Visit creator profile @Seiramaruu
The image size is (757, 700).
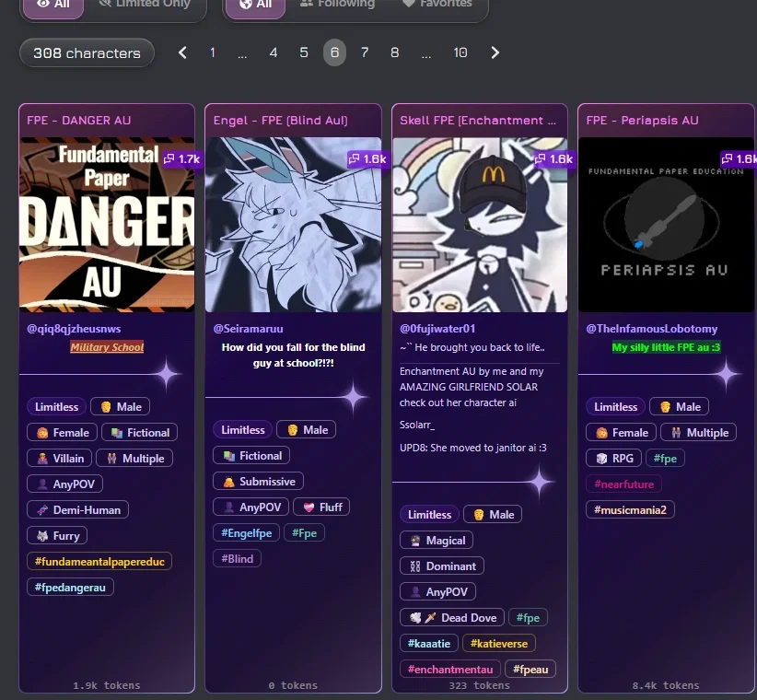click(x=248, y=329)
